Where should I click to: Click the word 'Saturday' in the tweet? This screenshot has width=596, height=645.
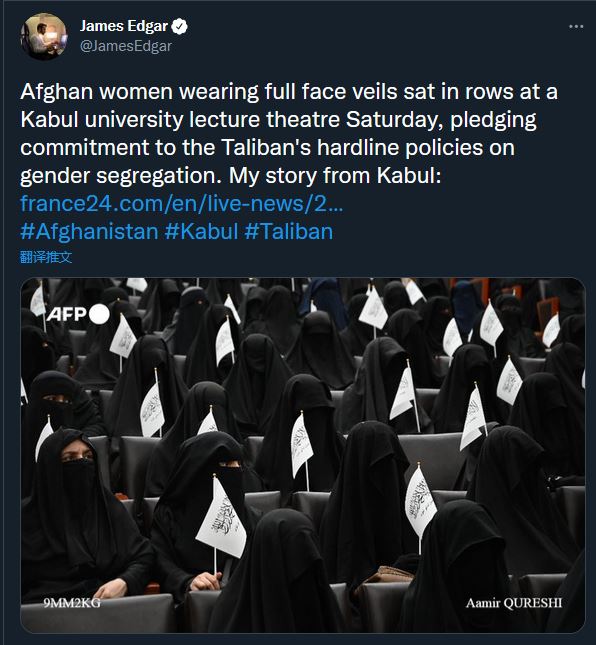pos(394,120)
